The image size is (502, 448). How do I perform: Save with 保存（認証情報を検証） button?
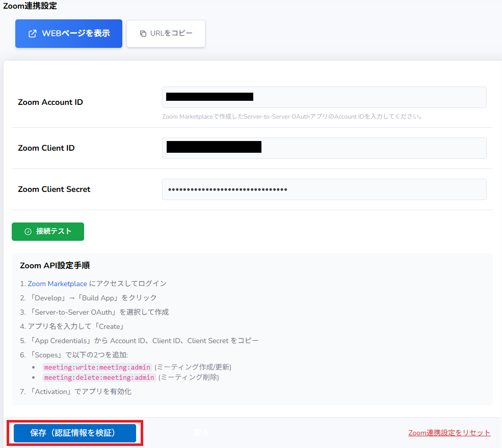(x=74, y=433)
